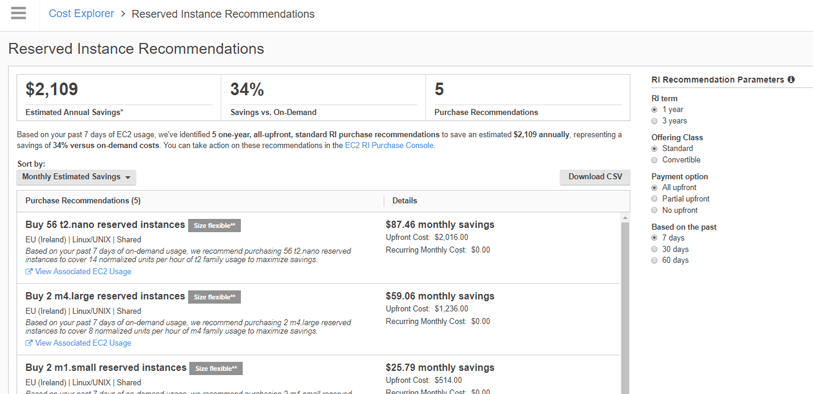Viewport: 813px width, 394px height.
Task: Select No upfront payment option
Action: (654, 210)
